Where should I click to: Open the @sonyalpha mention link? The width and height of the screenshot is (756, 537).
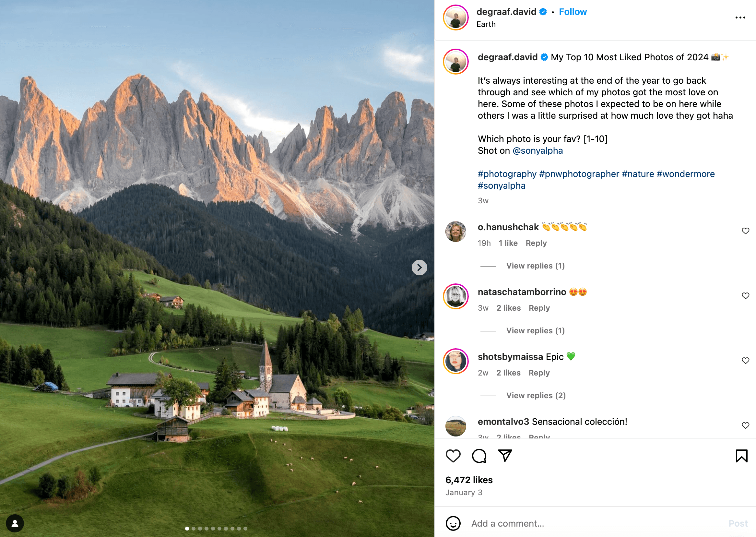(x=537, y=151)
